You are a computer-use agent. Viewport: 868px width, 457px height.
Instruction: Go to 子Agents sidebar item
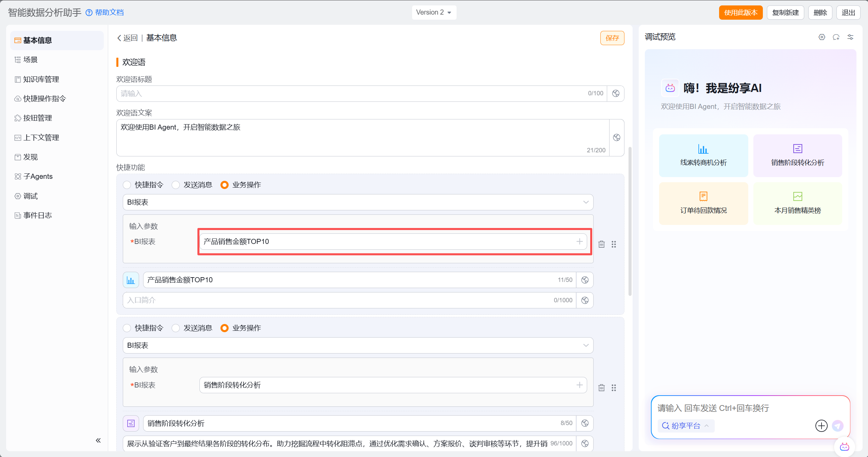pyautogui.click(x=38, y=176)
